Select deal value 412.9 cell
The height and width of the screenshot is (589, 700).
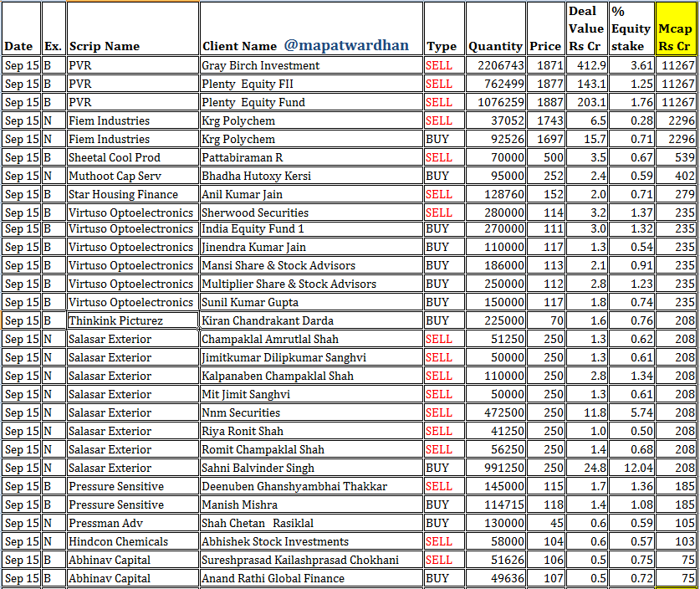tap(587, 65)
